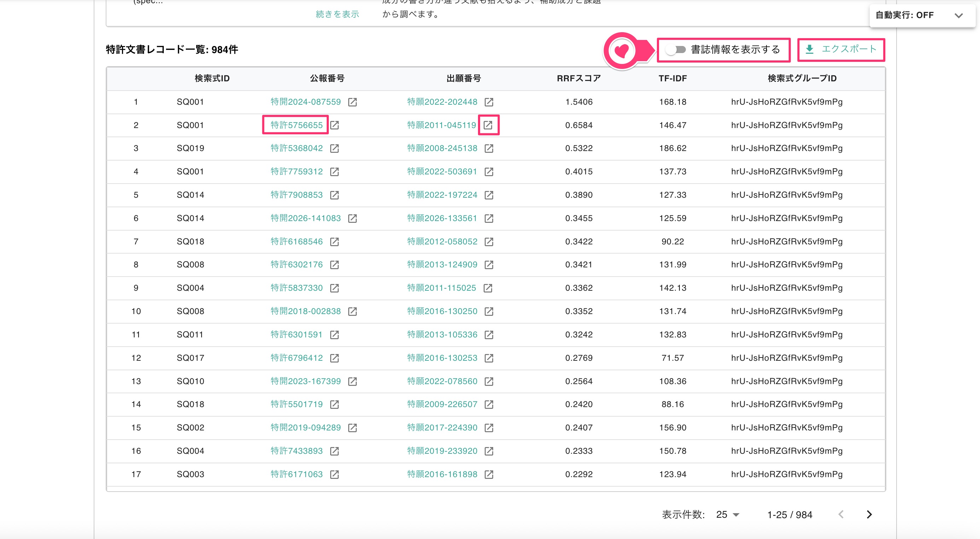Screen dimensions: 980x539
Task: Select RRF score value 1.5406
Action: coord(579,102)
